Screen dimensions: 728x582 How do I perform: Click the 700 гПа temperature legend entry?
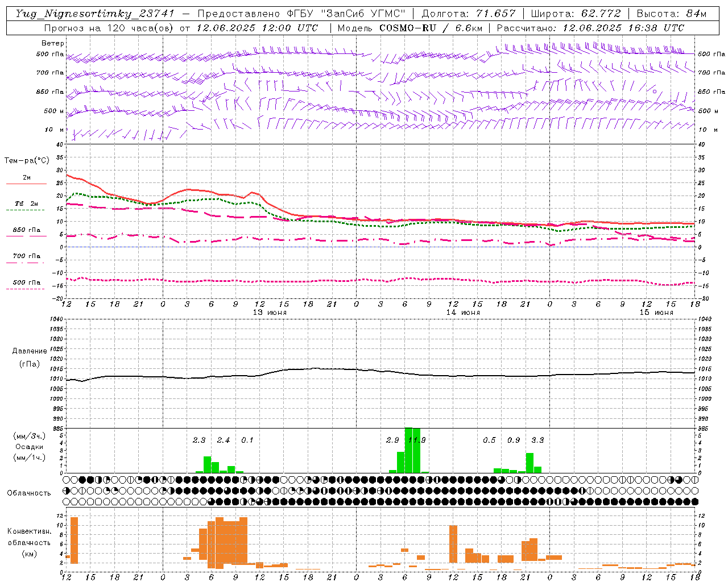tap(26, 256)
